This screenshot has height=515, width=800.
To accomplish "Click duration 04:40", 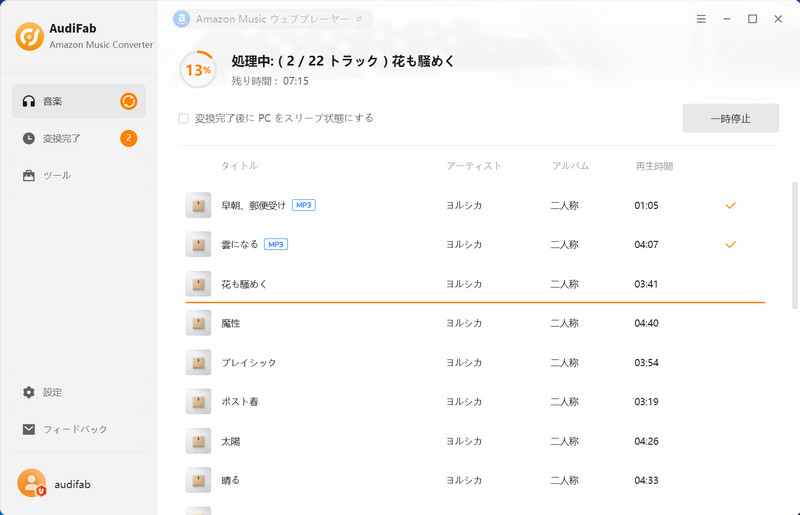I will point(646,323).
